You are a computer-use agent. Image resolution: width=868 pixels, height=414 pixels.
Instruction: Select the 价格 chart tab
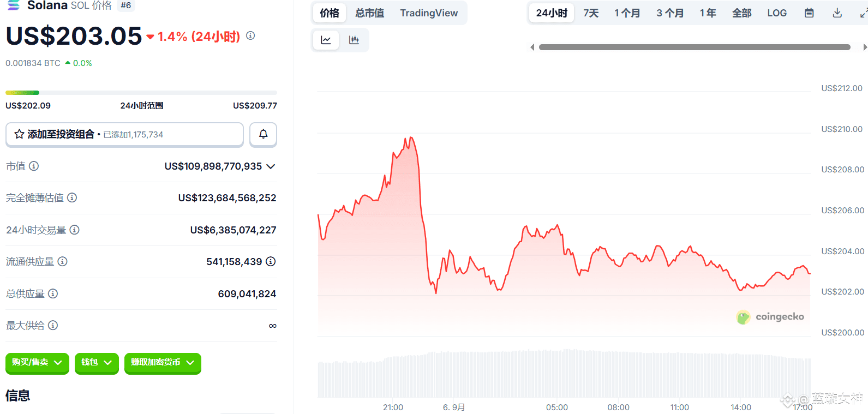(330, 13)
